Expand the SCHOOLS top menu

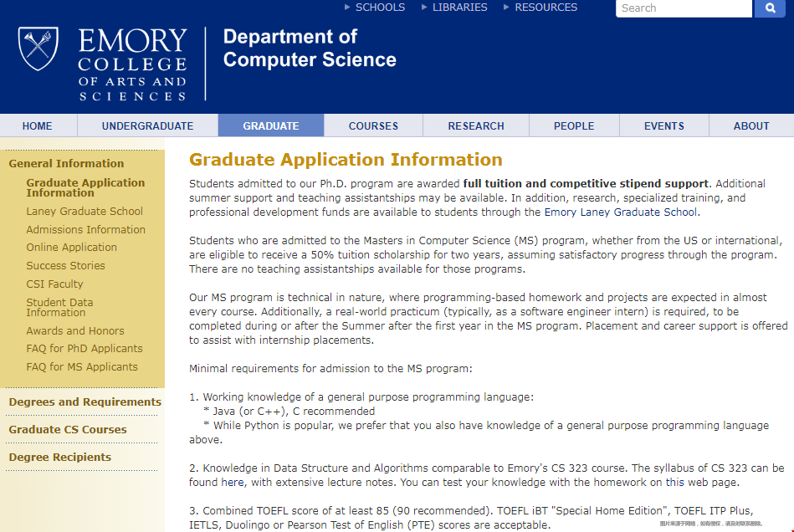pyautogui.click(x=375, y=7)
